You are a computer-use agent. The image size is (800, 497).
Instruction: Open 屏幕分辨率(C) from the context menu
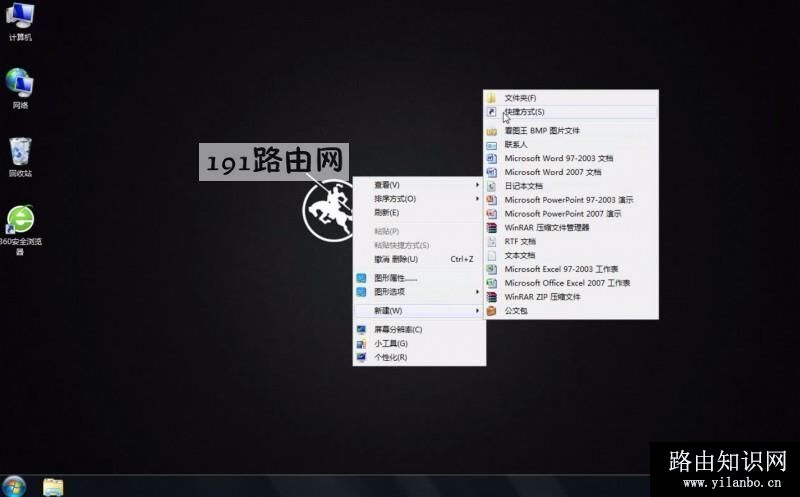419,330
